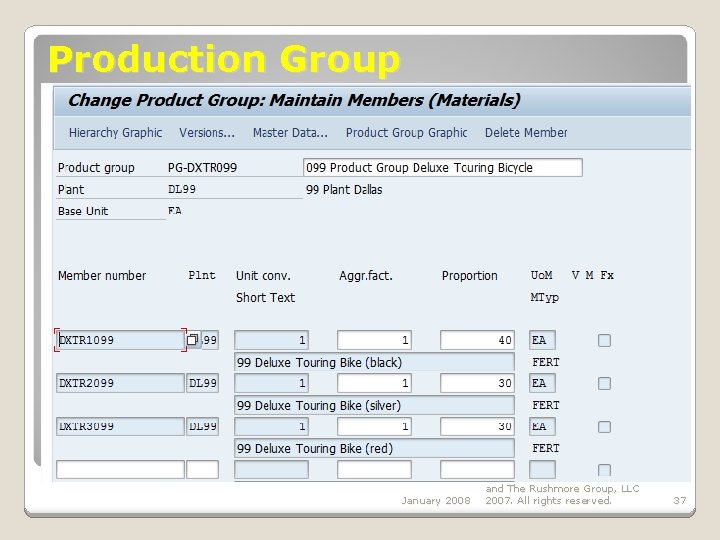720x540 pixels.
Task: Tick the checkbox in the DXTR2099 row
Action: click(x=604, y=383)
